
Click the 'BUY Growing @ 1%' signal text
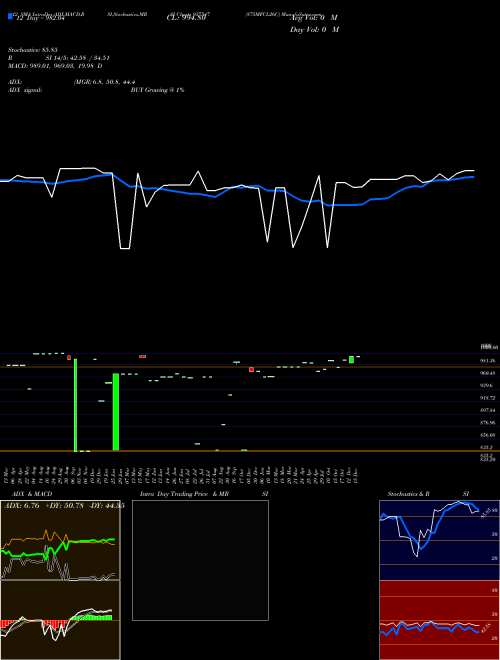pos(157,90)
